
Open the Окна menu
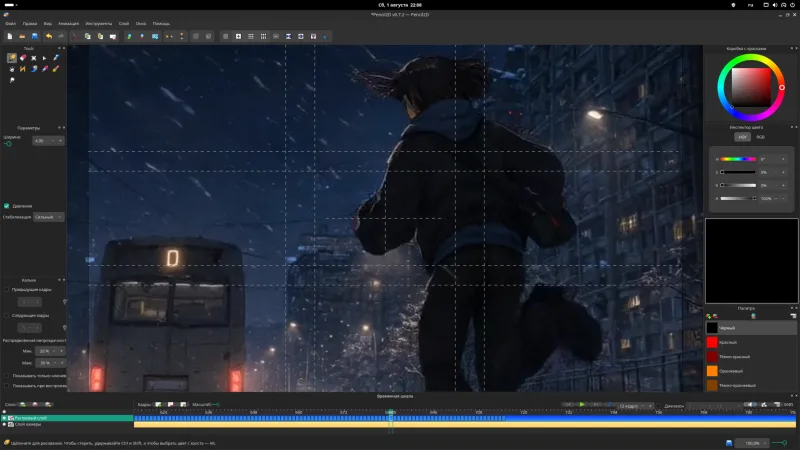pyautogui.click(x=141, y=23)
